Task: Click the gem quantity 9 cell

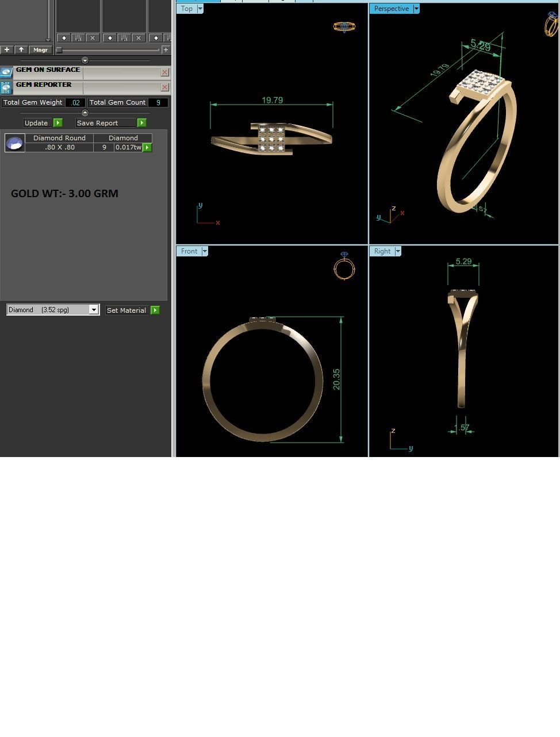Action: click(104, 147)
